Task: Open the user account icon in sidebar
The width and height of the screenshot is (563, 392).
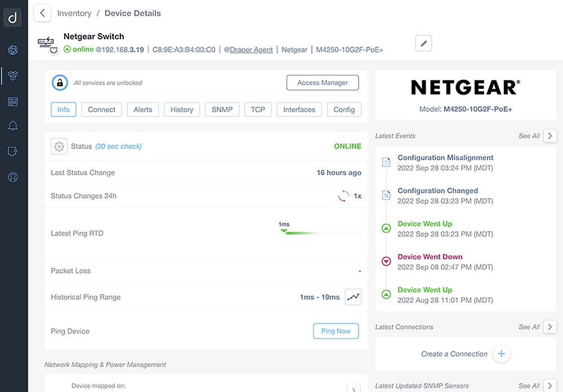Action: click(x=13, y=177)
